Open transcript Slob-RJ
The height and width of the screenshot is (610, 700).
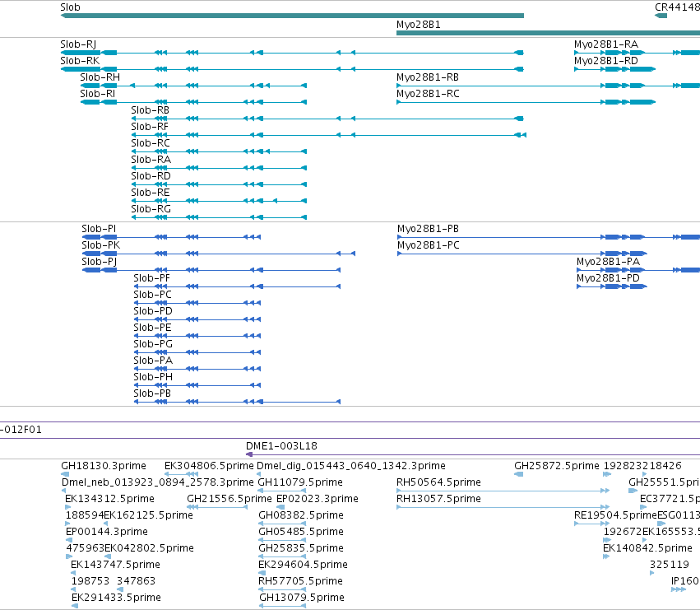(78, 44)
